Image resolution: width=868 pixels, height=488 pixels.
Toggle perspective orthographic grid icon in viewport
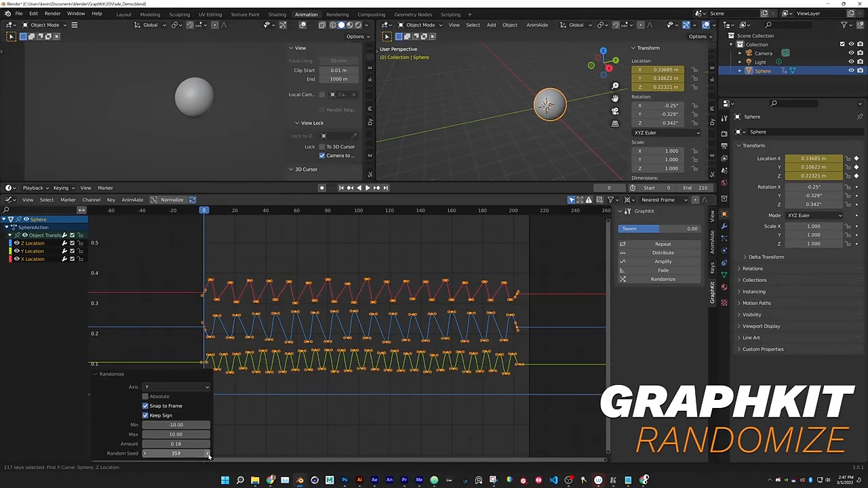pos(615,123)
